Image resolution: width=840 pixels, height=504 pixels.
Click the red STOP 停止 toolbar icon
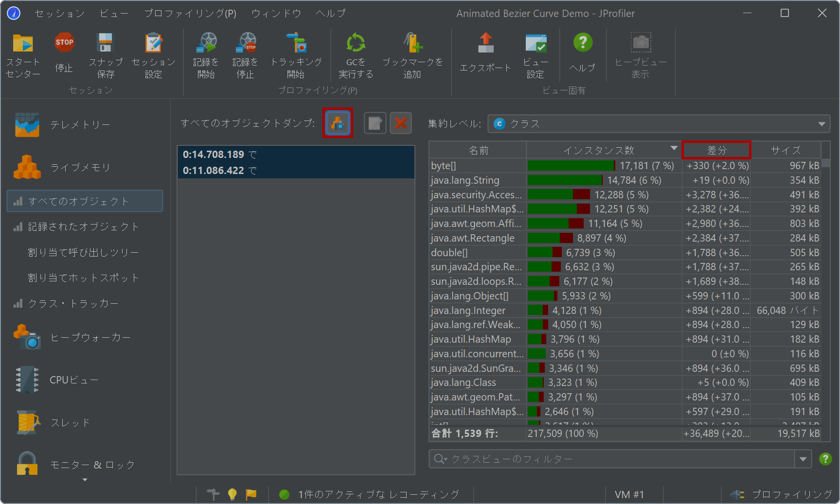tap(64, 53)
